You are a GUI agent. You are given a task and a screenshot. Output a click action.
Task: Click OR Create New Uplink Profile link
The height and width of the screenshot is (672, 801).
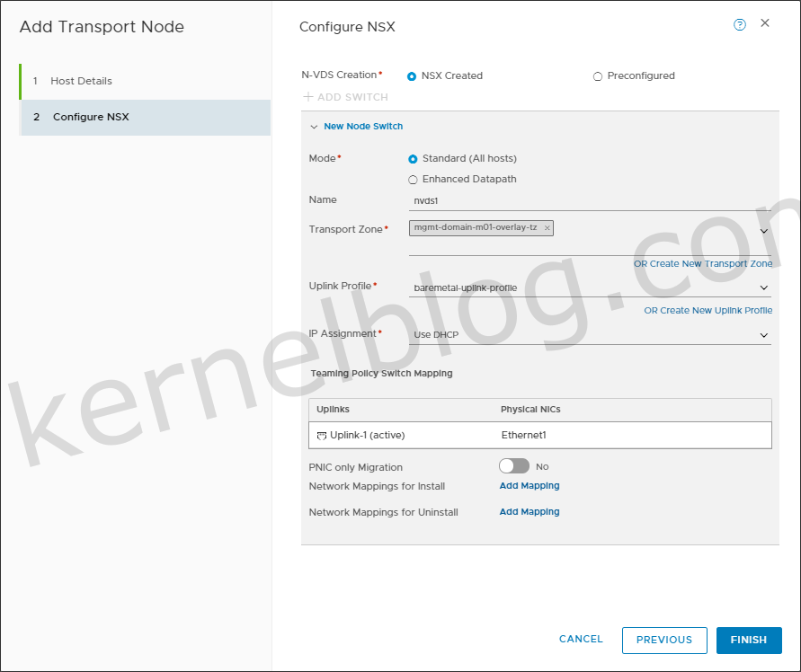point(708,311)
